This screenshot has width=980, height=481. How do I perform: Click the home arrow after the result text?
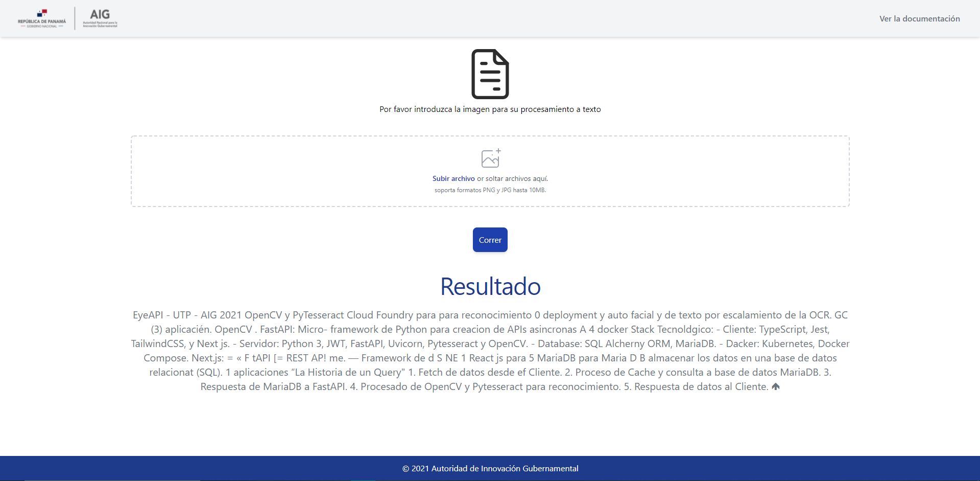click(775, 386)
